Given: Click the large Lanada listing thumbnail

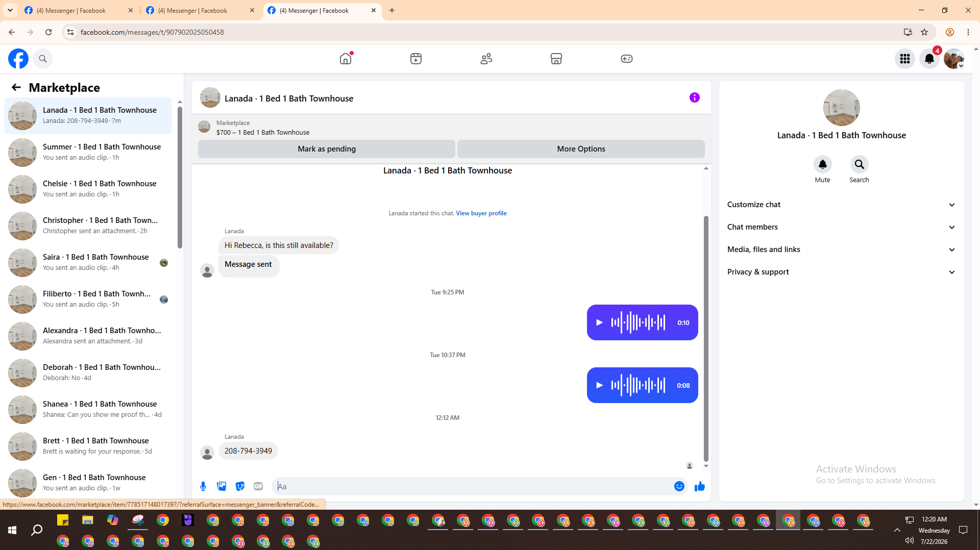Looking at the screenshot, I should pyautogui.click(x=842, y=108).
